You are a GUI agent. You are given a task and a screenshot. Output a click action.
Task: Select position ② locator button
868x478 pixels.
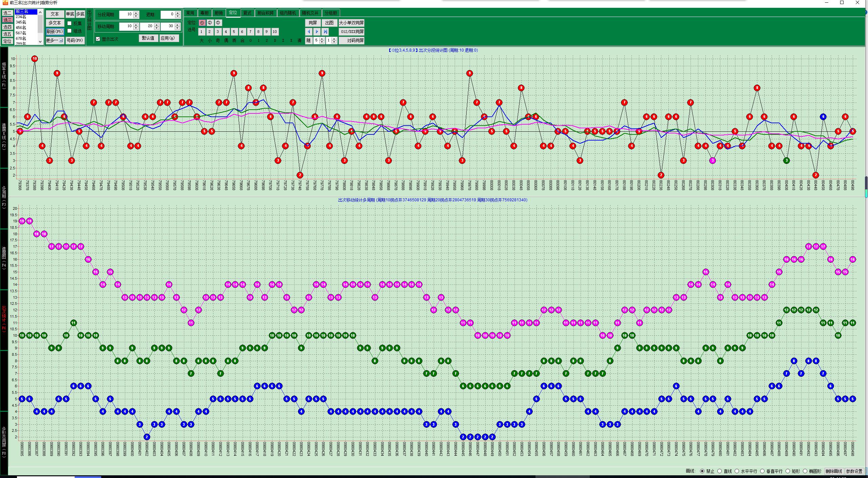[210, 23]
